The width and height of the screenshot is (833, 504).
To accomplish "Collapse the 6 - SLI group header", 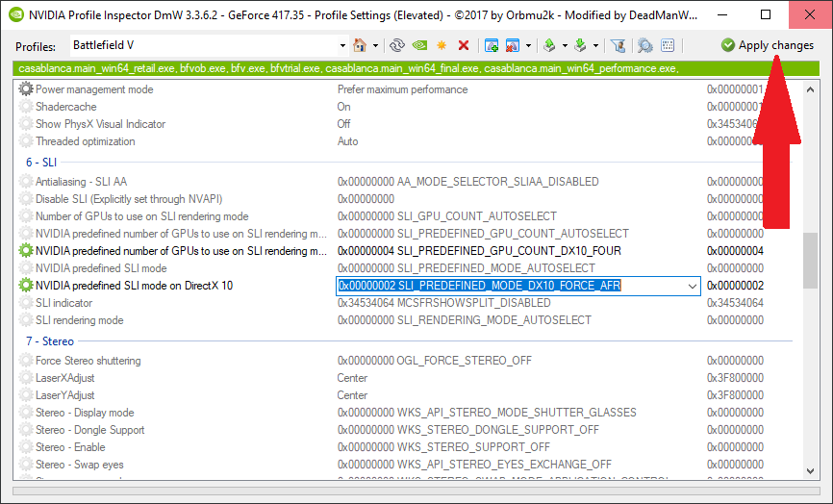I will coord(41,163).
